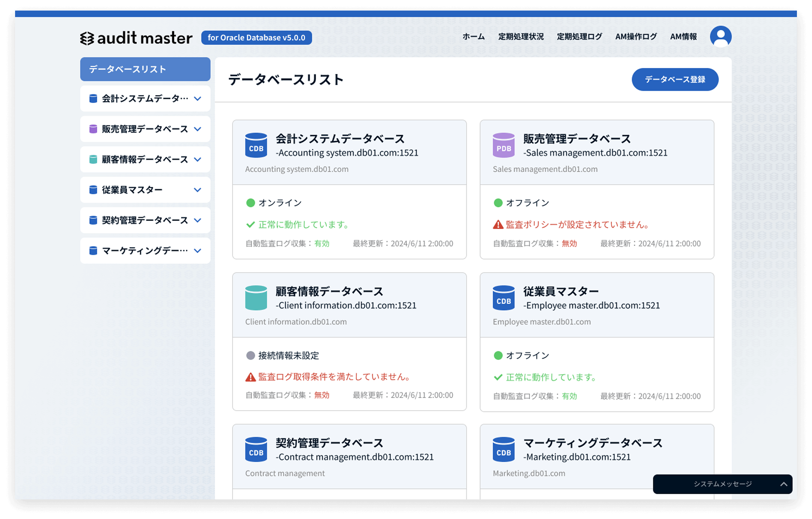
Task: Click the teal database icon of 顧客情報データベース card
Action: tap(256, 298)
